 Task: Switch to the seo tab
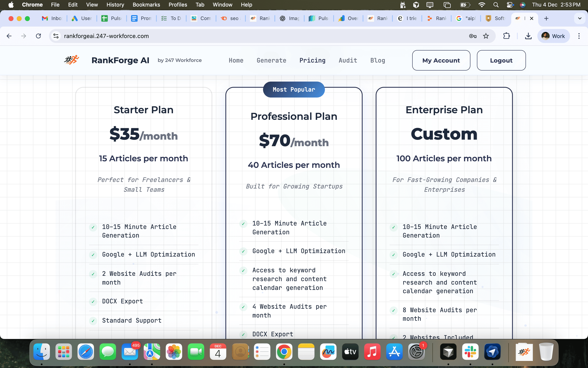click(x=230, y=18)
